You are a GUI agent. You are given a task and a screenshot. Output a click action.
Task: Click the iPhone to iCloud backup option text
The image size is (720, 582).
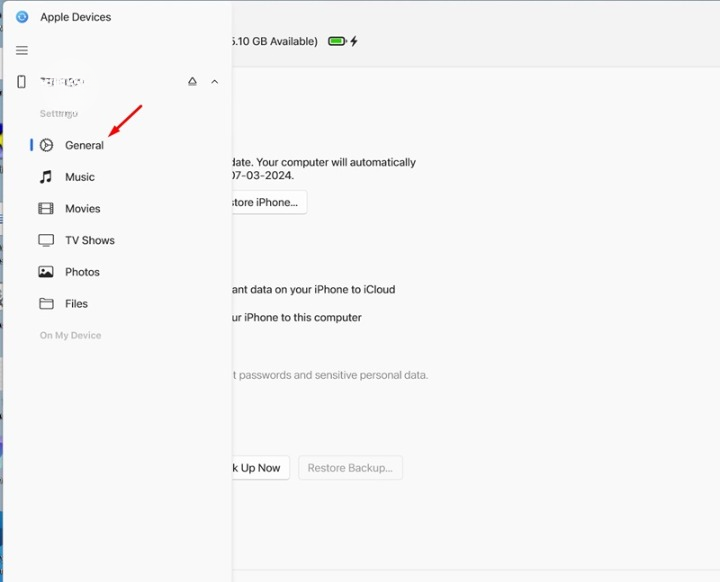tap(313, 289)
